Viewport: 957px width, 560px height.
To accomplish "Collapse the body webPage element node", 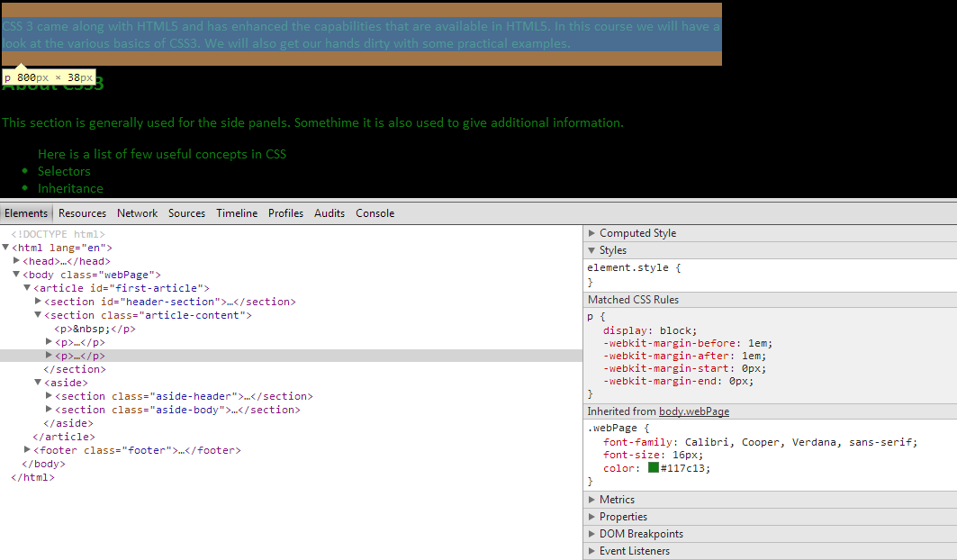I will pyautogui.click(x=16, y=274).
